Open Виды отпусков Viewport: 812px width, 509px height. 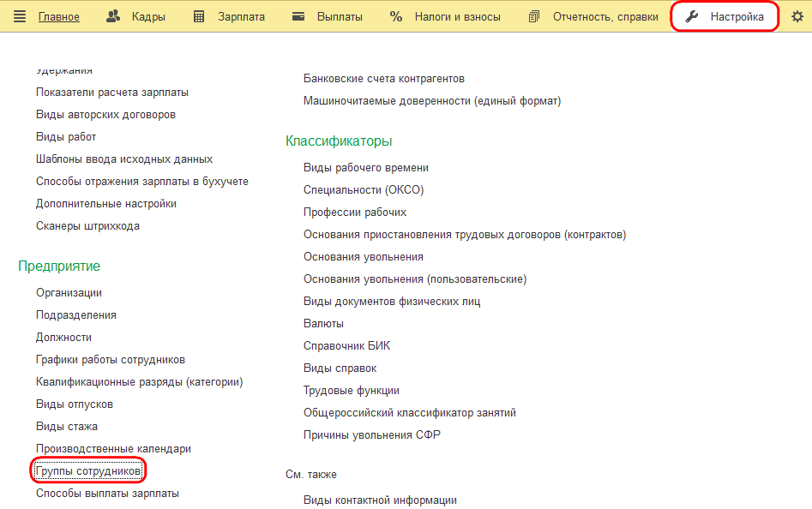[x=75, y=404]
